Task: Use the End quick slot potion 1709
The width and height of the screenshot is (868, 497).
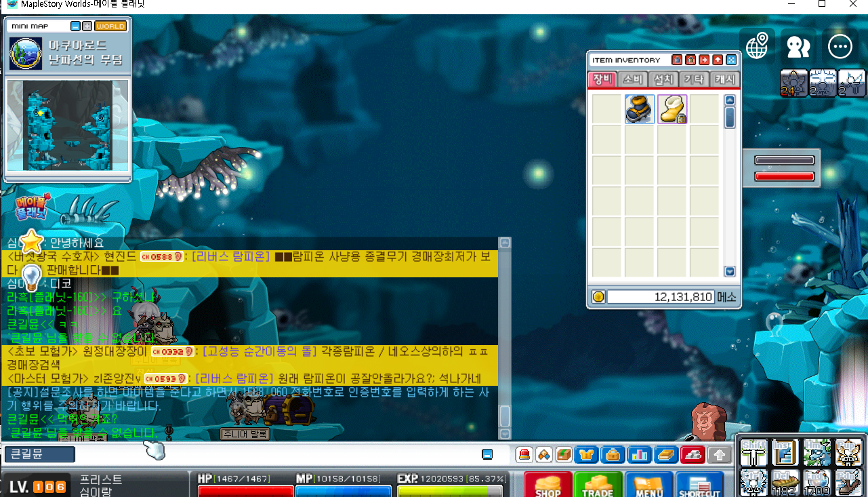Action: (817, 482)
